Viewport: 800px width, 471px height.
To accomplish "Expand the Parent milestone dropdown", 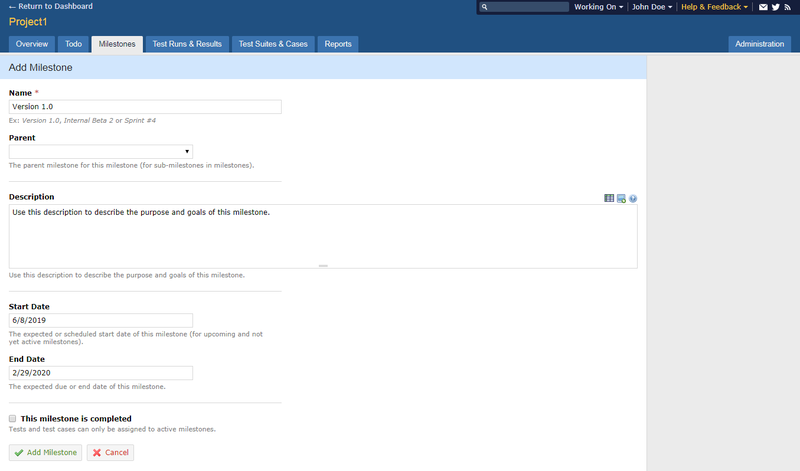I will click(x=101, y=152).
